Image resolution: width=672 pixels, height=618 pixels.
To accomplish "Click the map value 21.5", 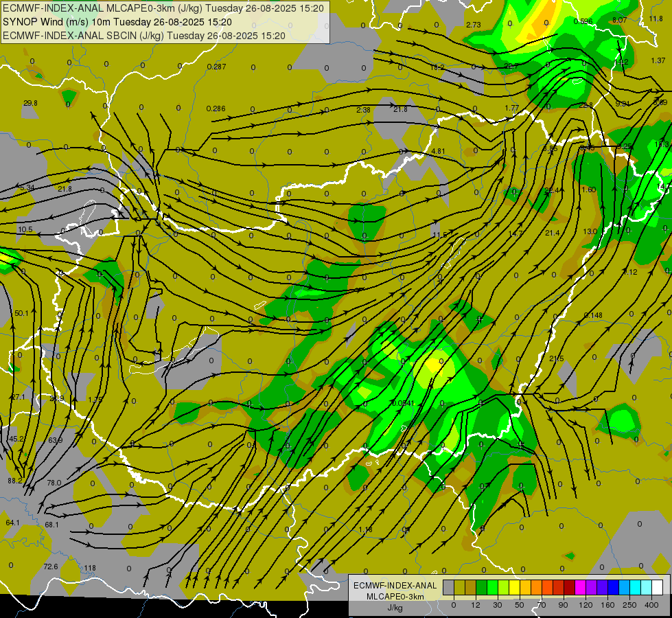I will [x=557, y=358].
